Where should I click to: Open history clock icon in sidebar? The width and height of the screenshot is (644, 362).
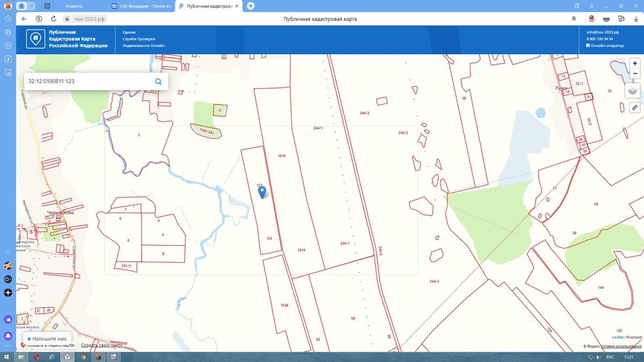8,19
